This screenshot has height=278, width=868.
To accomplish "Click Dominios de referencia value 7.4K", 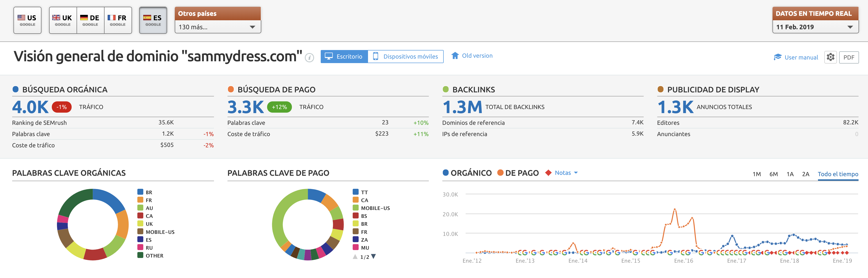I will click(x=638, y=122).
